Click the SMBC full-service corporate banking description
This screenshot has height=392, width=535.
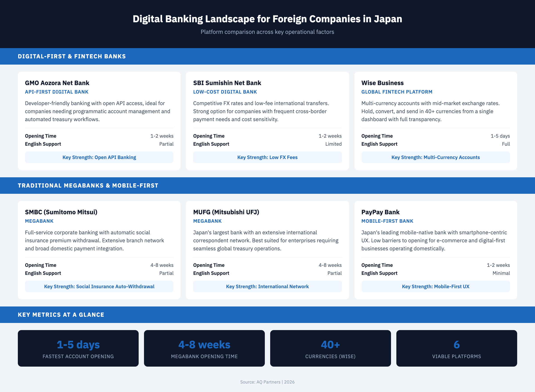(95, 240)
